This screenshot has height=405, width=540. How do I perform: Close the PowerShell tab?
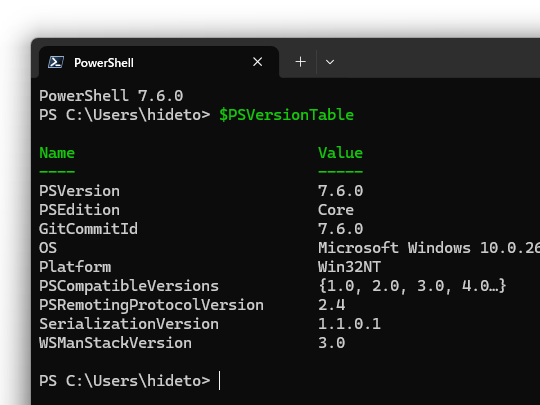click(258, 62)
